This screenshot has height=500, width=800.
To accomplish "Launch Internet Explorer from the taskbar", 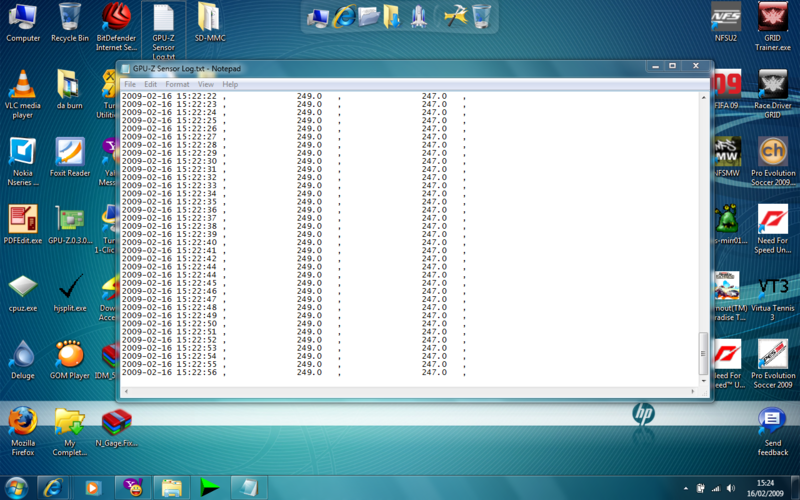I will [x=53, y=487].
